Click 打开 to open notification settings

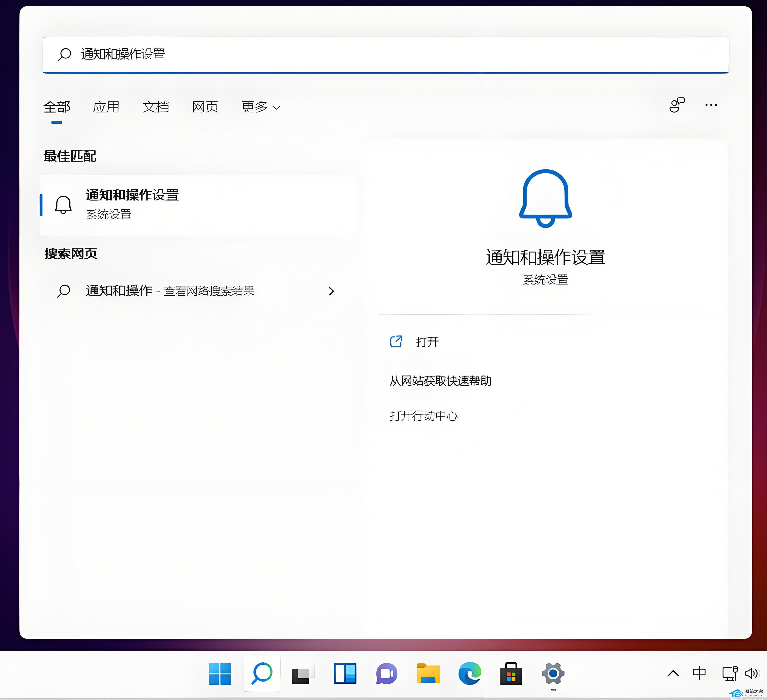(427, 342)
